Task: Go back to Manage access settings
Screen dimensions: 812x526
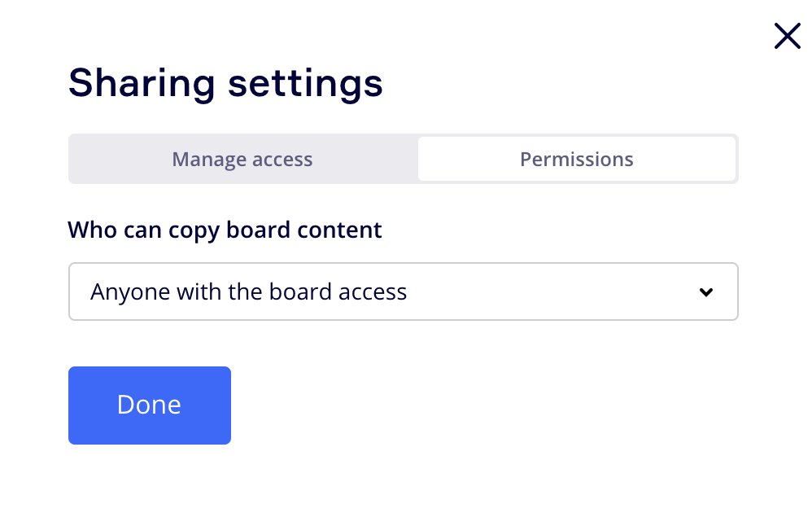Action: [x=242, y=159]
